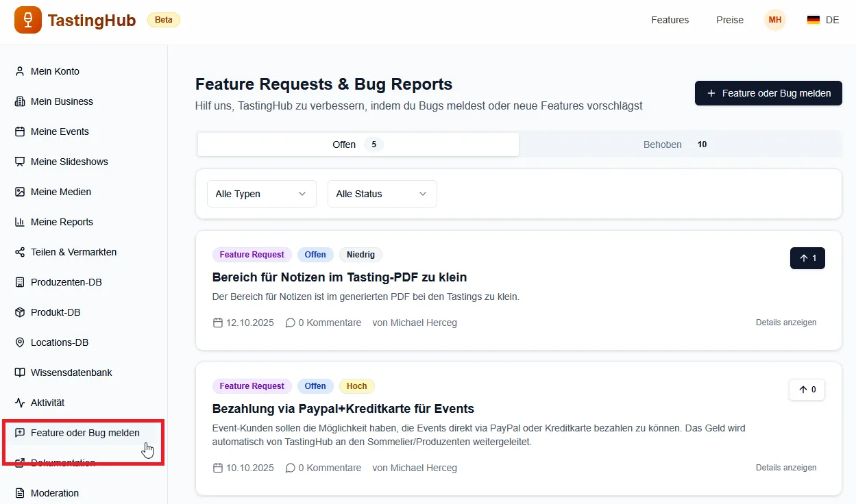Open Meine Slideshows presentation icon

[x=20, y=162]
